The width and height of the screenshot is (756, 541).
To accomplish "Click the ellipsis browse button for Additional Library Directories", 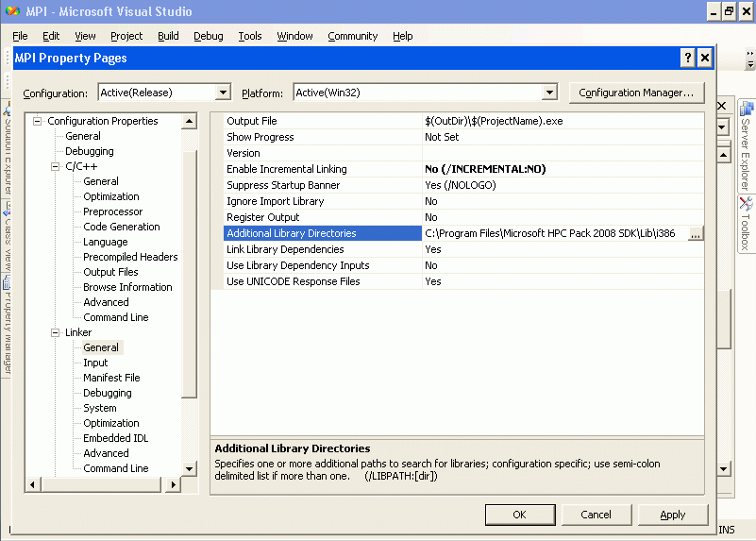I will 696,234.
